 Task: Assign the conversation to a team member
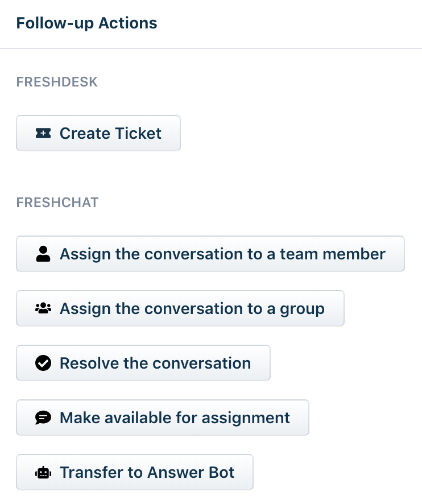210,254
